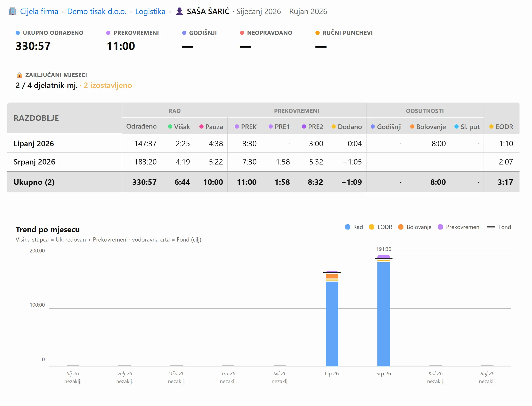Click the Lip 26 blue bar in chart
The width and height of the screenshot is (532, 406).
coord(332,324)
